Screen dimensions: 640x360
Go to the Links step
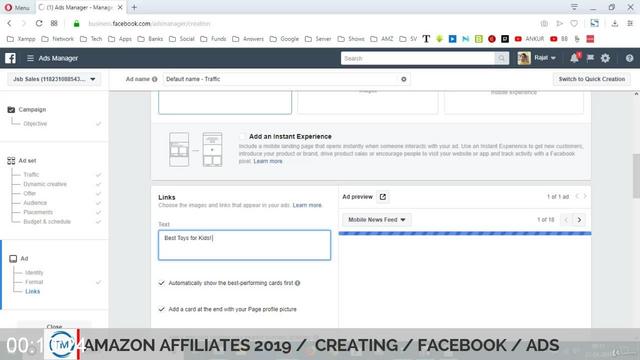coord(33,291)
